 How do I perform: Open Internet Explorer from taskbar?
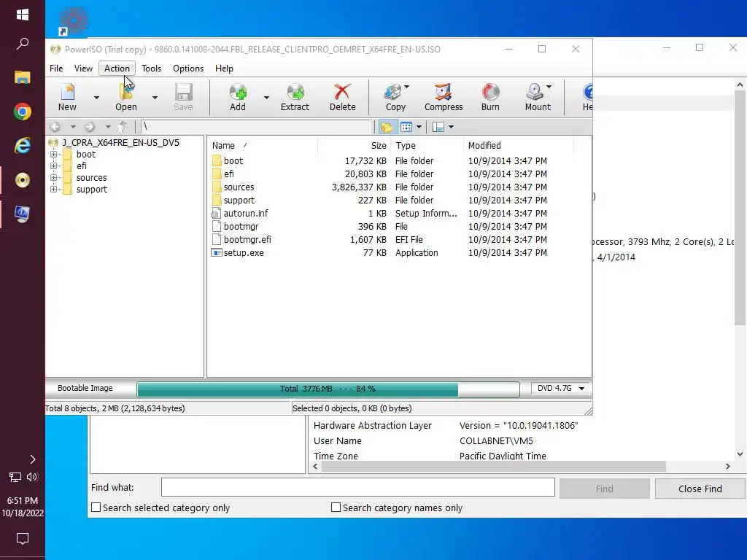click(23, 146)
